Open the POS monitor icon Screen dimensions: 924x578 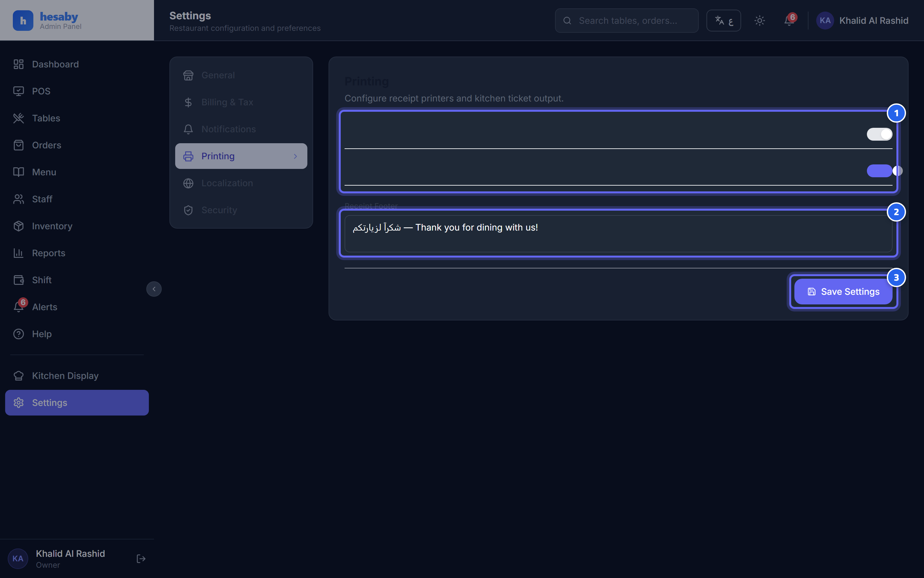coord(18,91)
